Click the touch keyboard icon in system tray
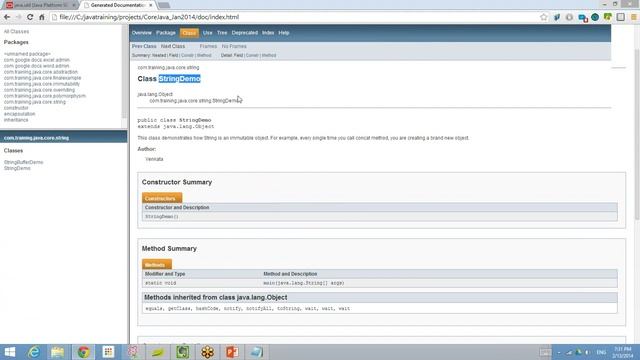Image resolution: width=640 pixels, height=360 pixels. click(545, 352)
